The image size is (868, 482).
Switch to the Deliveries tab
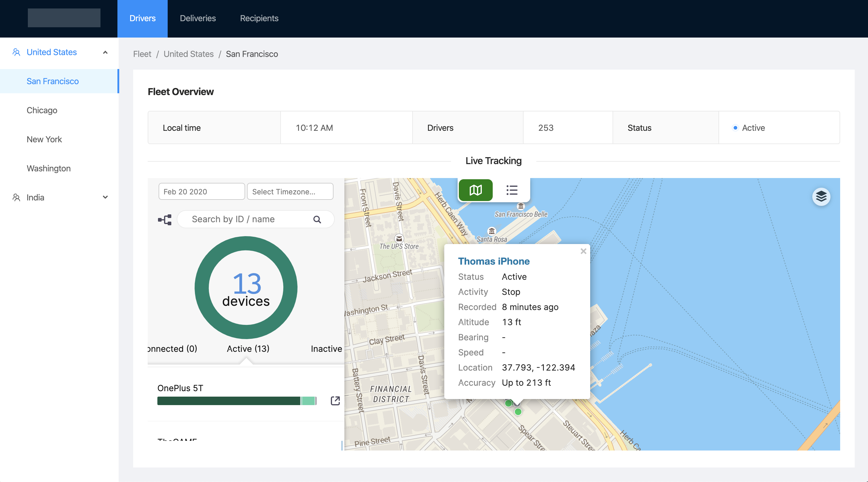[x=198, y=18]
